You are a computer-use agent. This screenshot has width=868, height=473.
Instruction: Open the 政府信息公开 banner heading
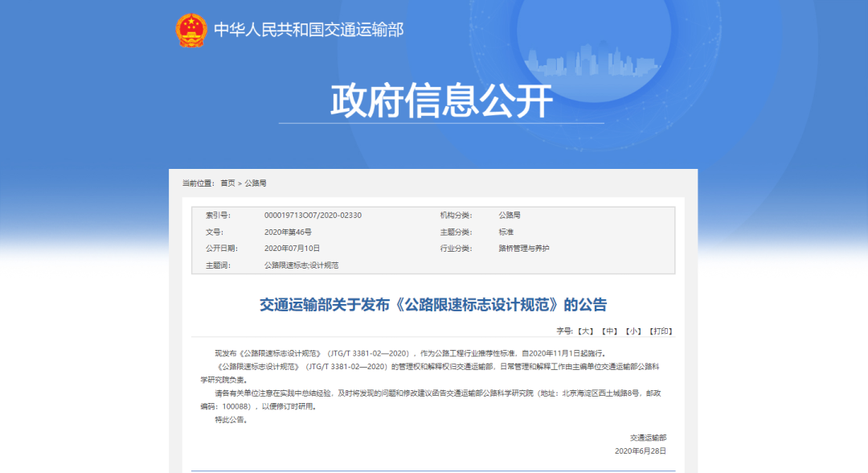pos(441,101)
